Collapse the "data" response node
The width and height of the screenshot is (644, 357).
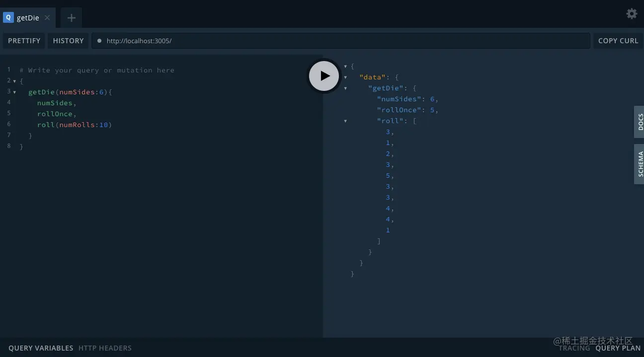pyautogui.click(x=345, y=77)
